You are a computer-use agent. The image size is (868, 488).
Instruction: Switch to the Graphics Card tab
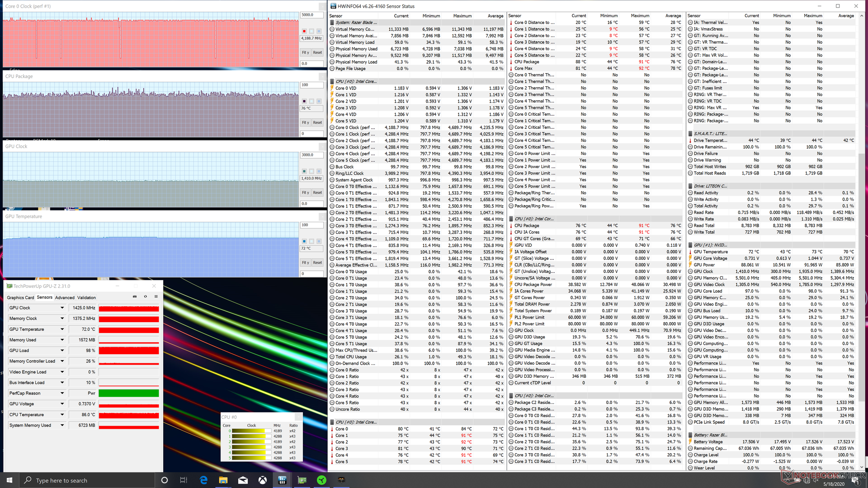click(x=20, y=298)
